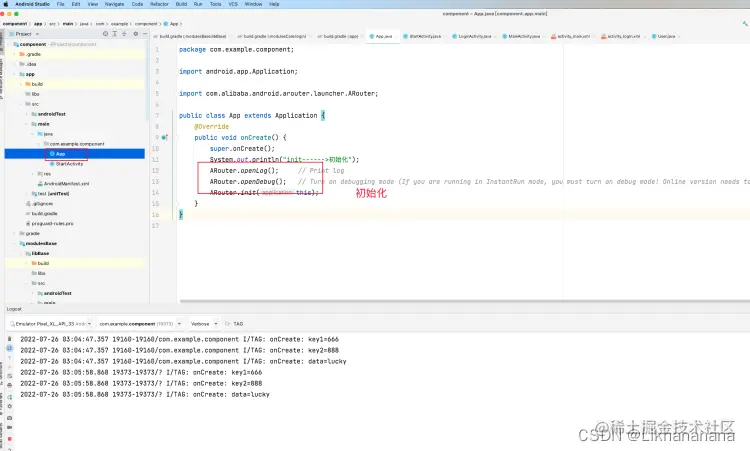Image resolution: width=750 pixels, height=451 pixels.
Task: Collapse the java folder
Action: click(x=33, y=134)
